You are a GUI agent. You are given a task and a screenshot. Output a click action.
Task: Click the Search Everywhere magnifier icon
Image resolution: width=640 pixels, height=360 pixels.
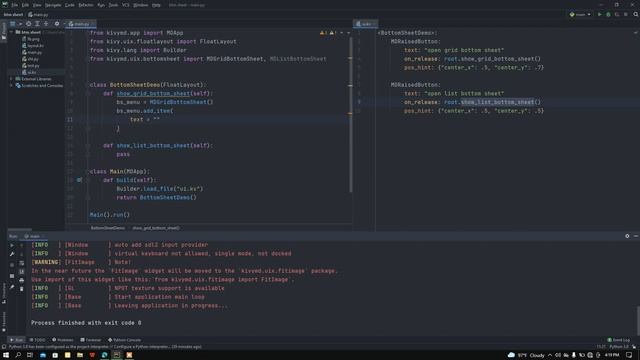tap(636, 14)
